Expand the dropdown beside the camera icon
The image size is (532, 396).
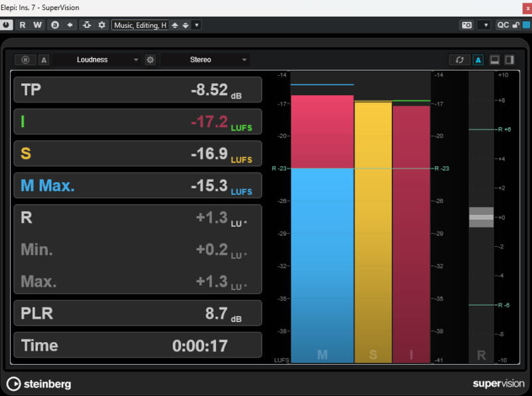click(x=485, y=25)
